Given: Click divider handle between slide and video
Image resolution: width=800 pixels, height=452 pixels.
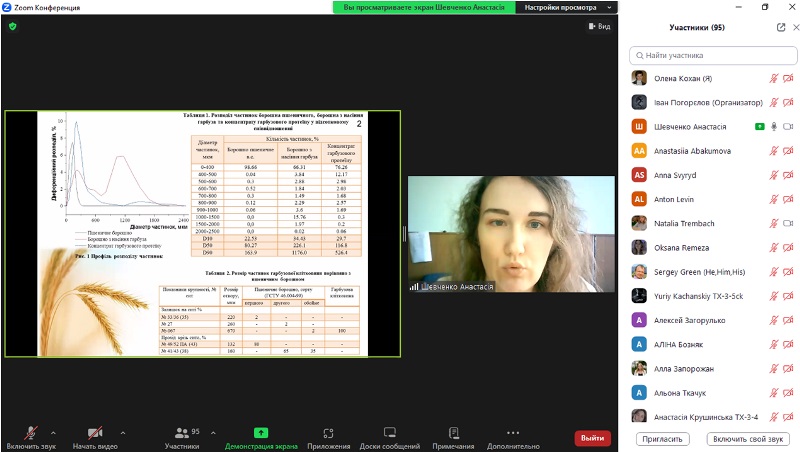Looking at the screenshot, I should tap(404, 234).
